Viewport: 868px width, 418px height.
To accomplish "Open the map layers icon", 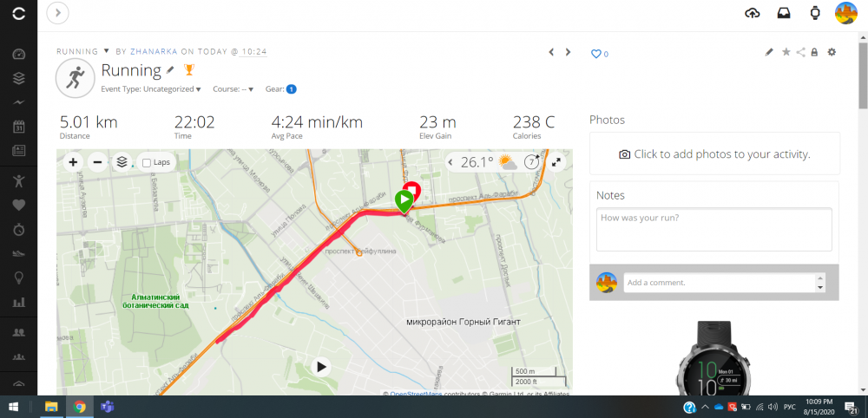I will [x=122, y=162].
